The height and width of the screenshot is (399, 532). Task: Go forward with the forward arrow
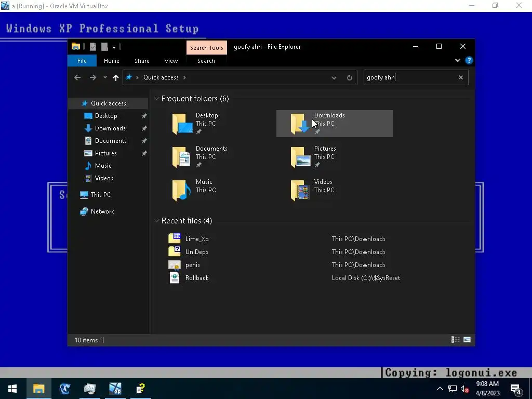[92, 77]
